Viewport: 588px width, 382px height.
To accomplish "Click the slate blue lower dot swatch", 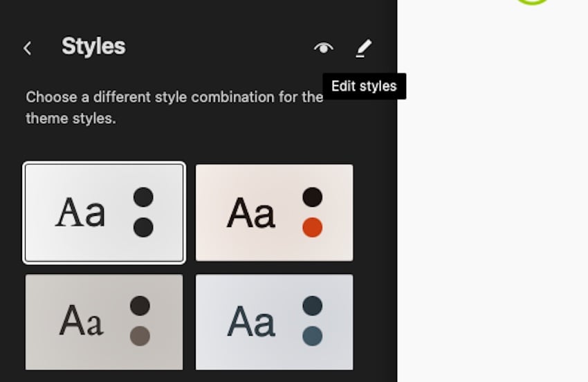I will click(312, 336).
